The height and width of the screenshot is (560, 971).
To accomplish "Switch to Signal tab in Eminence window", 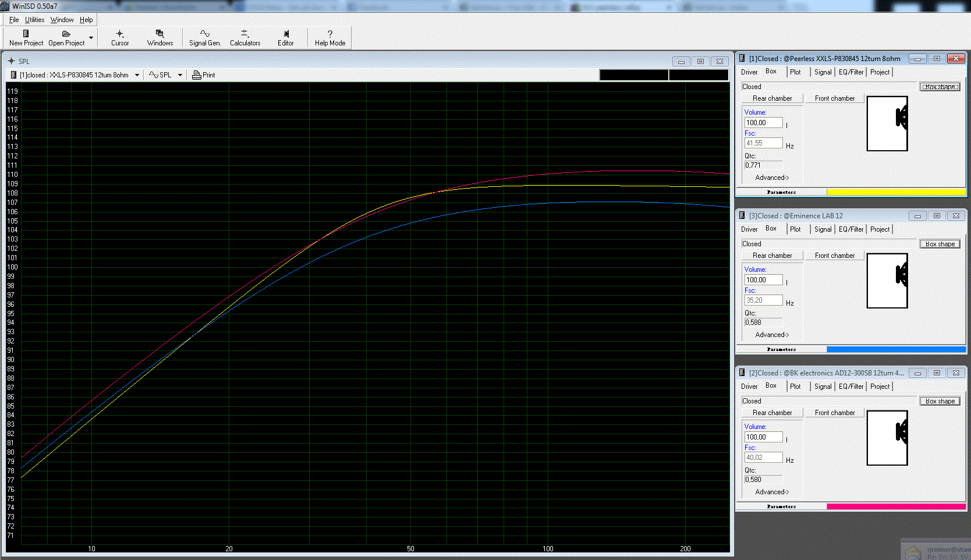I will pyautogui.click(x=823, y=229).
